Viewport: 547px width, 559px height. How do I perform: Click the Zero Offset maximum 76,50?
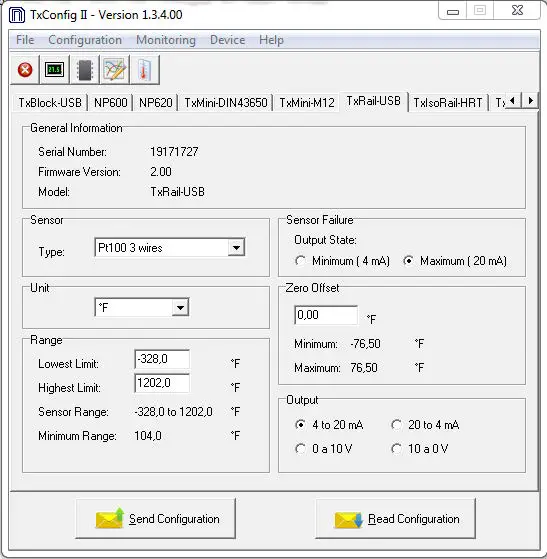(x=364, y=368)
